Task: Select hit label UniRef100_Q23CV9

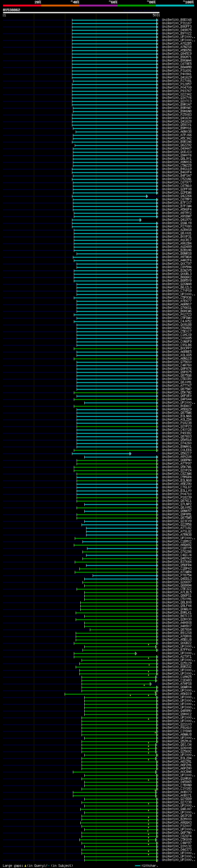Action: 177,521
